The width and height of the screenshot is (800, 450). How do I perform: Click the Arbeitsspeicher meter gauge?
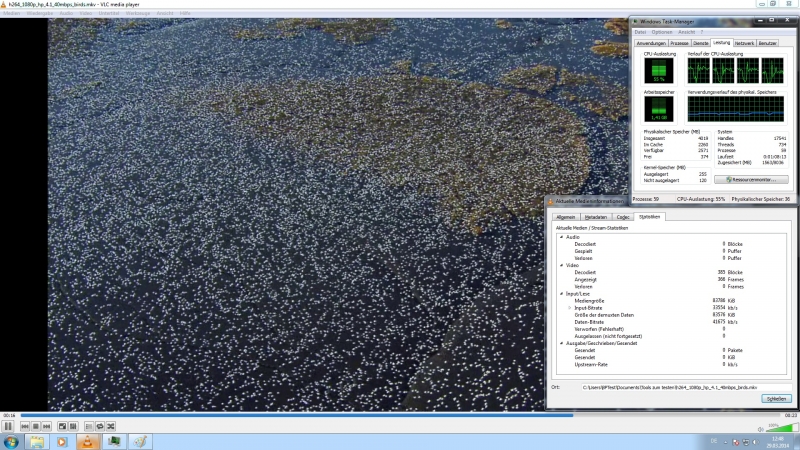[x=659, y=109]
